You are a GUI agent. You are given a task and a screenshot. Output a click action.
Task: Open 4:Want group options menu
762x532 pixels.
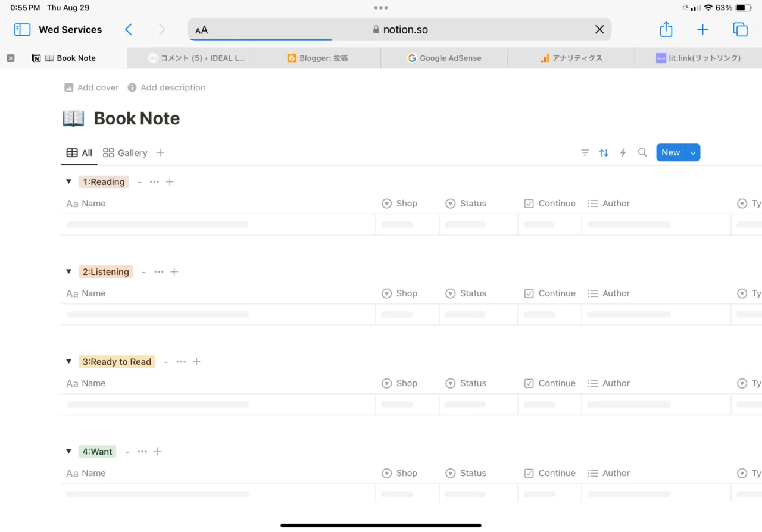click(142, 452)
